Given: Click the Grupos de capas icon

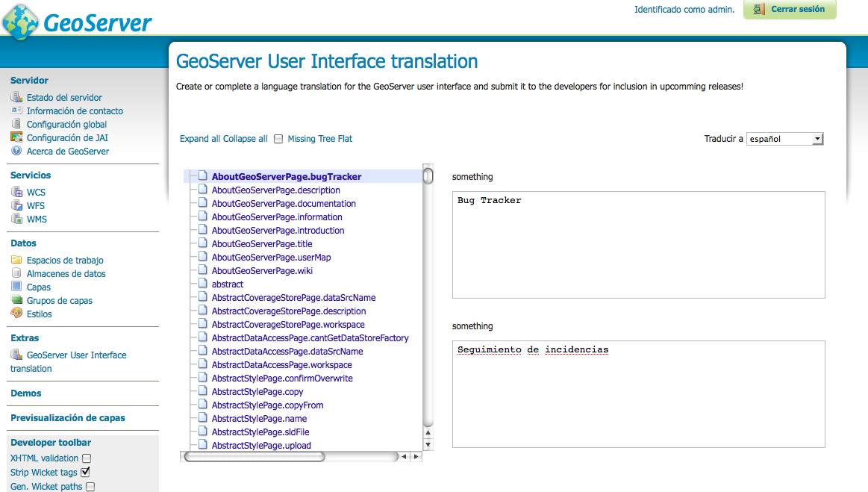Looking at the screenshot, I should coord(16,299).
